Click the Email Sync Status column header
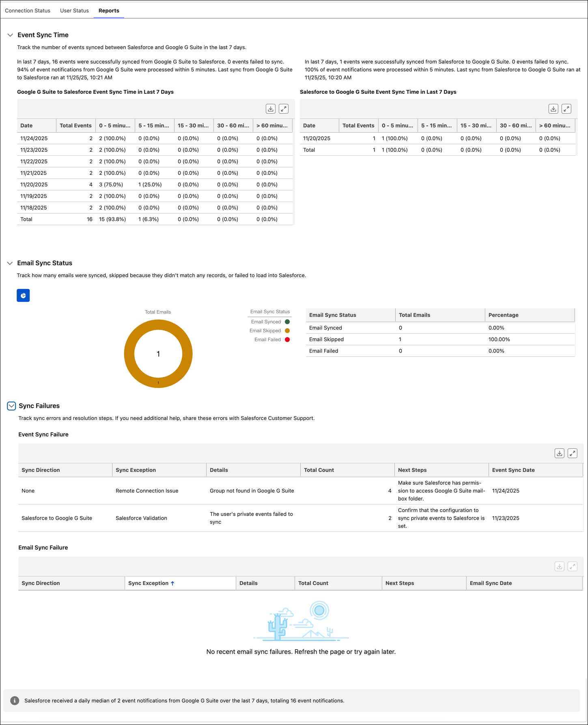This screenshot has width=588, height=725. (x=351, y=315)
